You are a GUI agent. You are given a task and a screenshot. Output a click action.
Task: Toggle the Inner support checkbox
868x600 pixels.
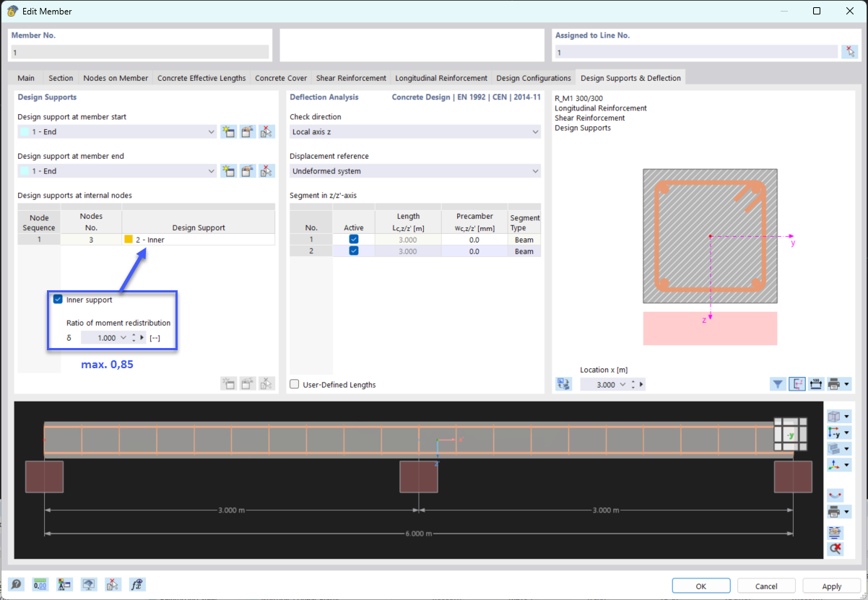point(58,298)
